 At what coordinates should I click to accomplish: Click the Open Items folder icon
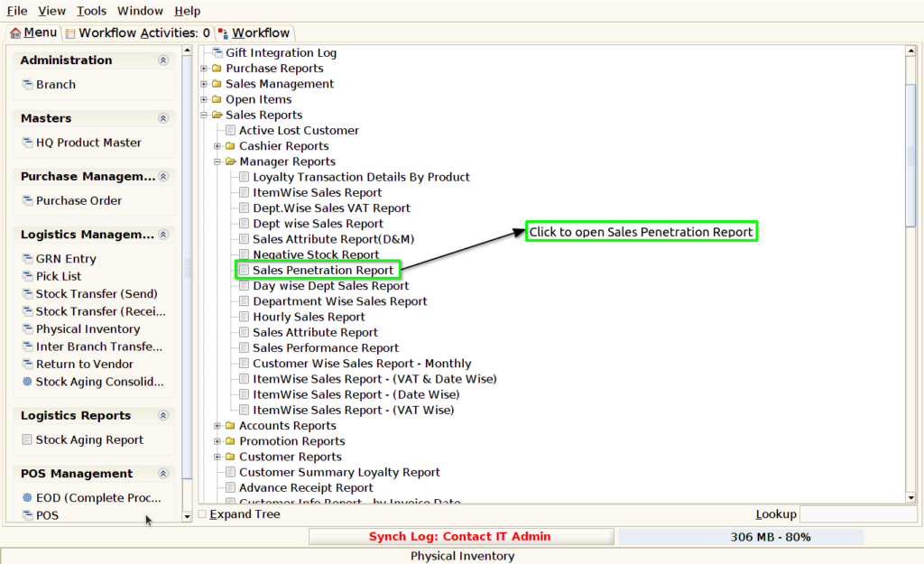(x=217, y=99)
